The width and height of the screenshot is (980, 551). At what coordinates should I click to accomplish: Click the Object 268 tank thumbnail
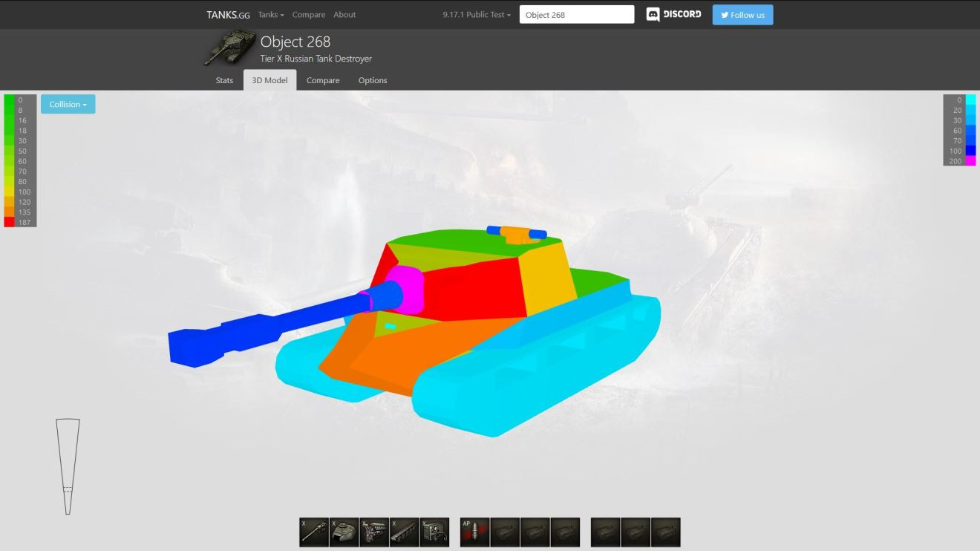[229, 48]
